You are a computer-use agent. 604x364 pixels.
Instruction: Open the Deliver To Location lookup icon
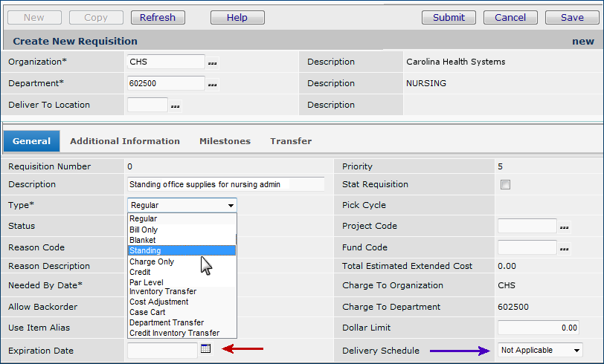[176, 106]
